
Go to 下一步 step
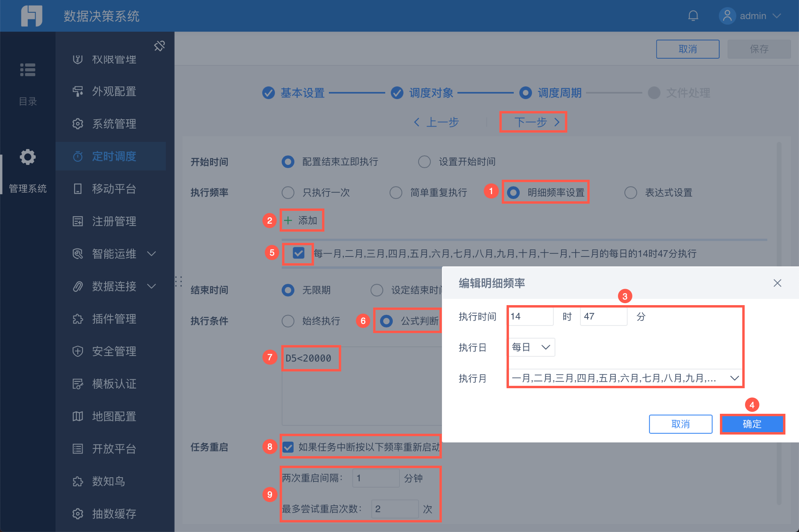pos(533,122)
